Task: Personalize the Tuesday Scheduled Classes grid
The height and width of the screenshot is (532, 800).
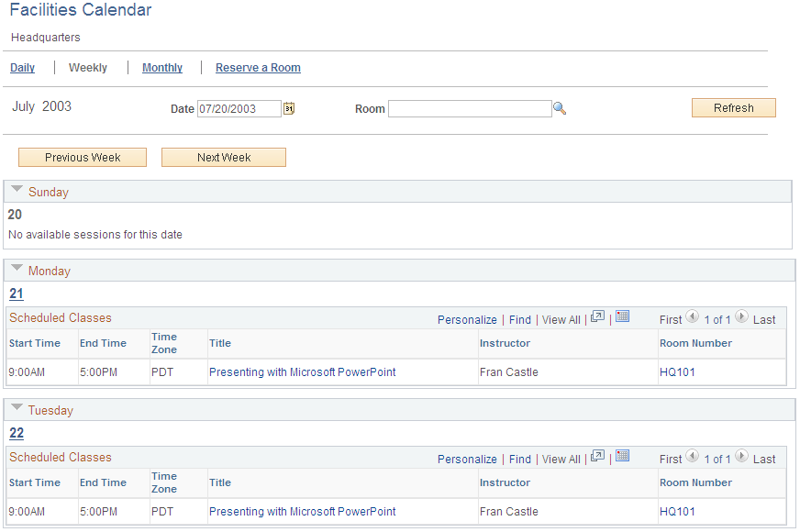Action: pyautogui.click(x=467, y=459)
